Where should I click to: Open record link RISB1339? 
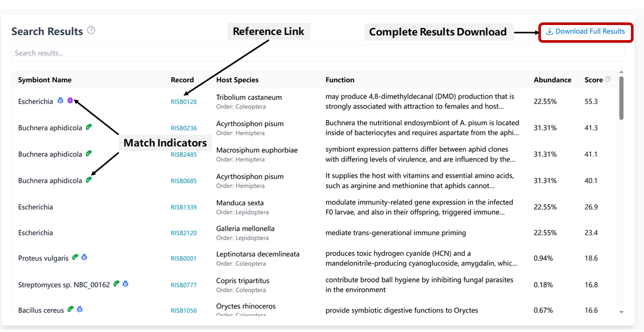(x=184, y=207)
